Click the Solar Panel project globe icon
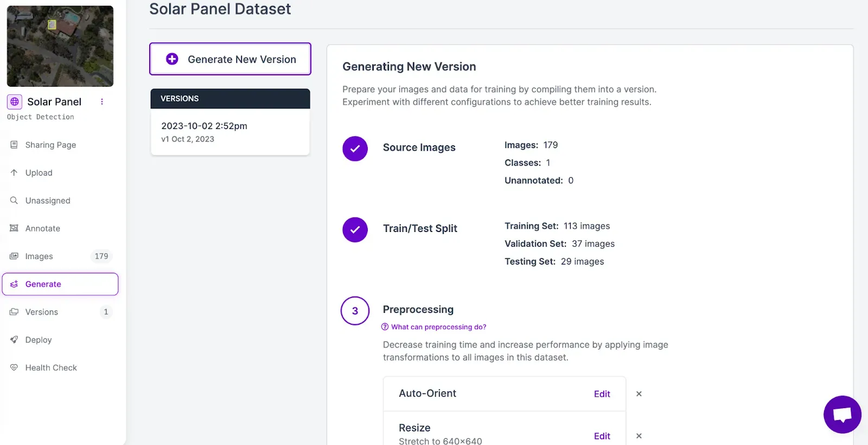 pyautogui.click(x=15, y=101)
